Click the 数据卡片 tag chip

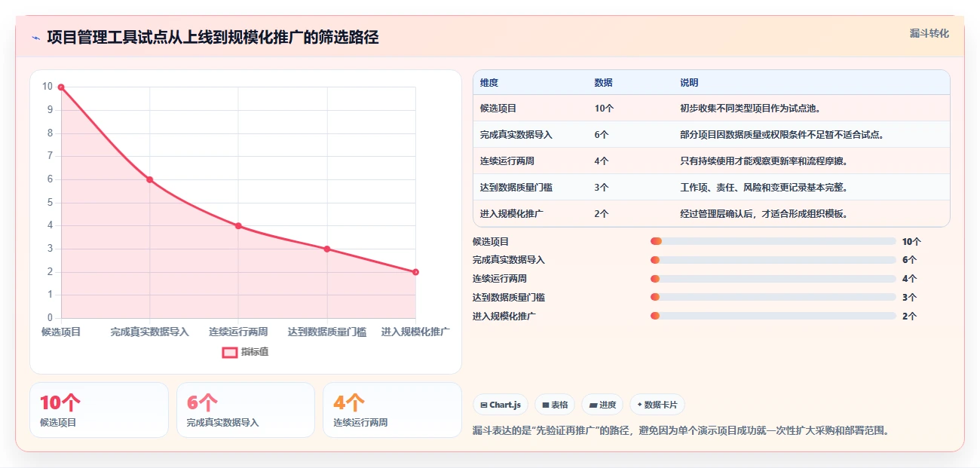(x=657, y=405)
